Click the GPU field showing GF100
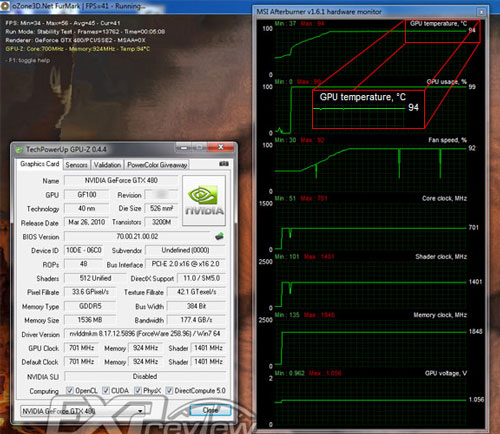The width and height of the screenshot is (500, 434). click(x=87, y=195)
